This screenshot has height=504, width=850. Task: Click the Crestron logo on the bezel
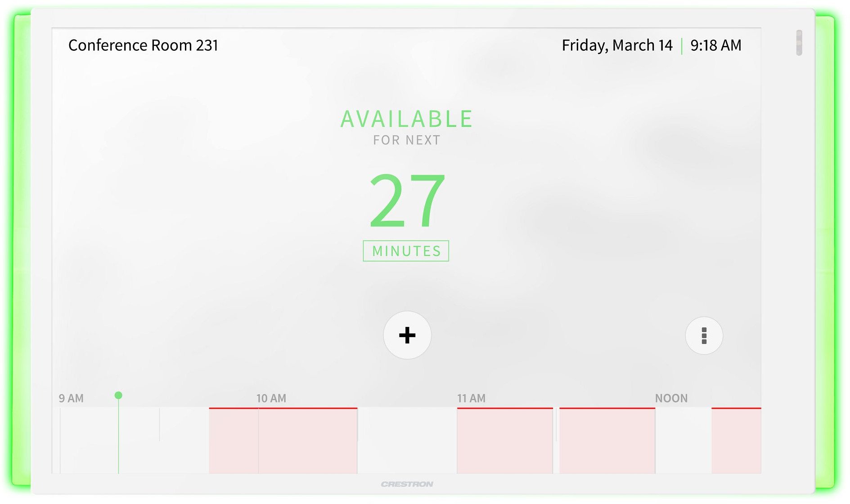(x=407, y=484)
